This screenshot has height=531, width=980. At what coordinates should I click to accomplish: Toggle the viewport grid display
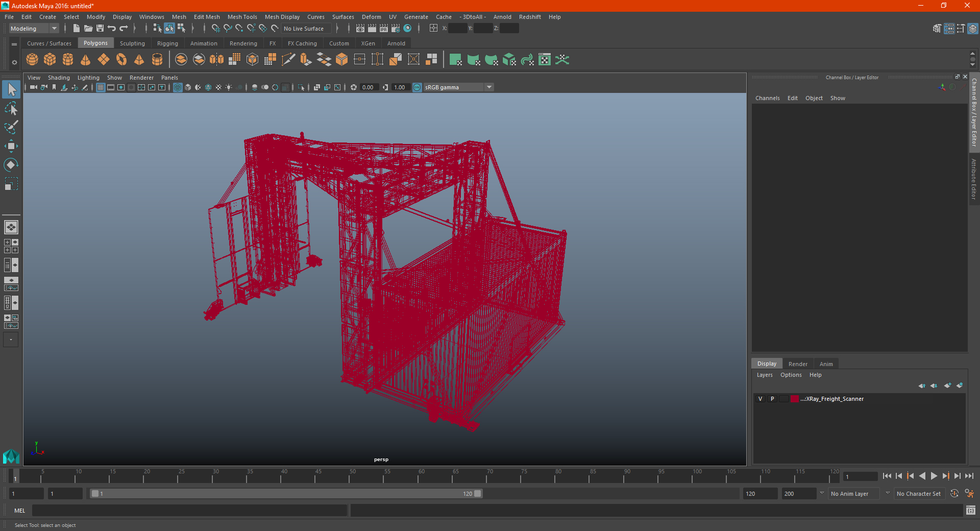point(101,87)
